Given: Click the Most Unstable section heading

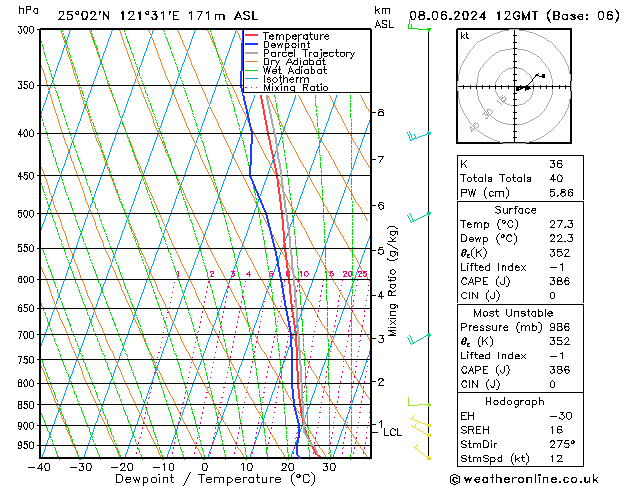Looking at the screenshot, I should click(x=515, y=313).
